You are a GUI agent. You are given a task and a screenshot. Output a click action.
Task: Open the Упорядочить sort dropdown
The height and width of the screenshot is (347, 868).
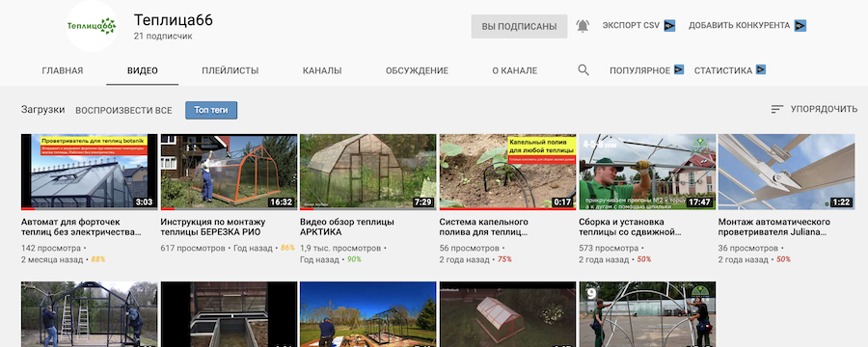point(814,110)
